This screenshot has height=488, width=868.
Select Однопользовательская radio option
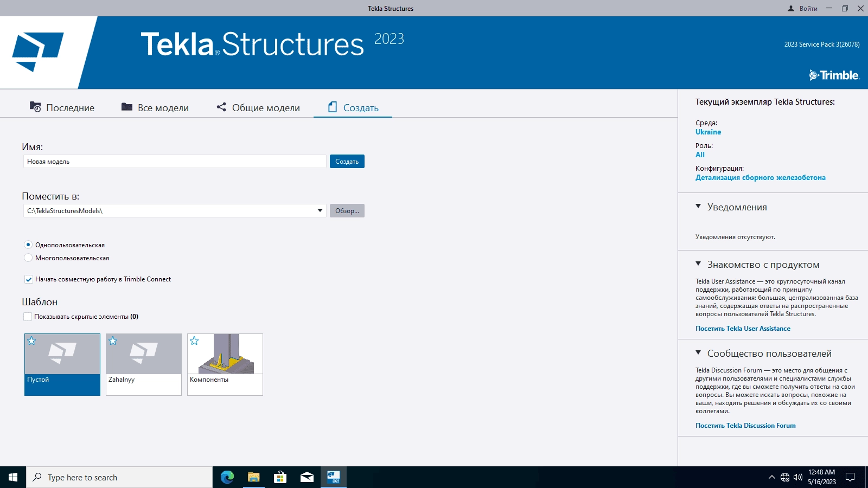pyautogui.click(x=28, y=245)
